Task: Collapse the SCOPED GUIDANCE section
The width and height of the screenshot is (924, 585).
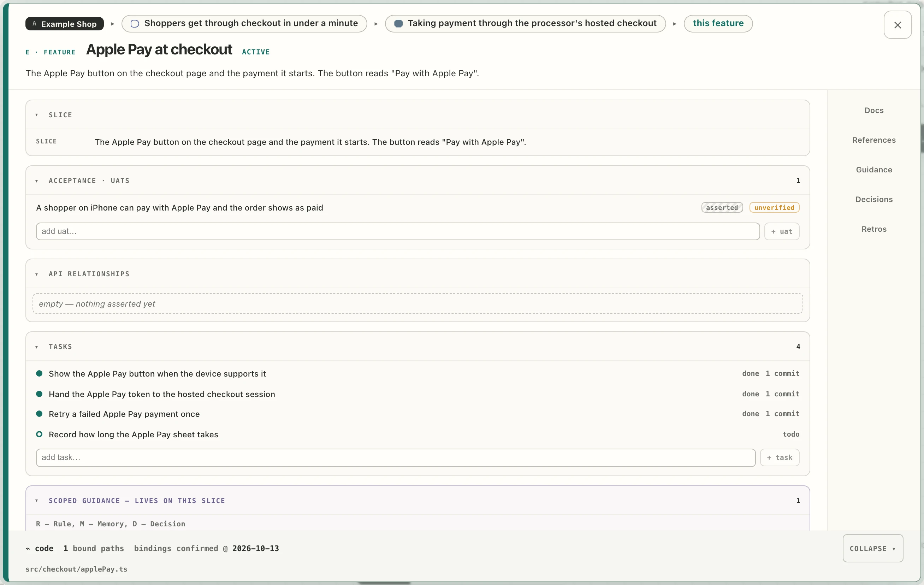Action: 37,501
